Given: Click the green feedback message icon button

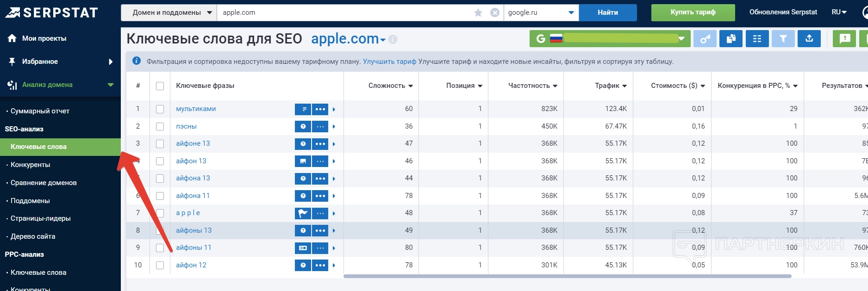Looking at the screenshot, I should click(844, 39).
